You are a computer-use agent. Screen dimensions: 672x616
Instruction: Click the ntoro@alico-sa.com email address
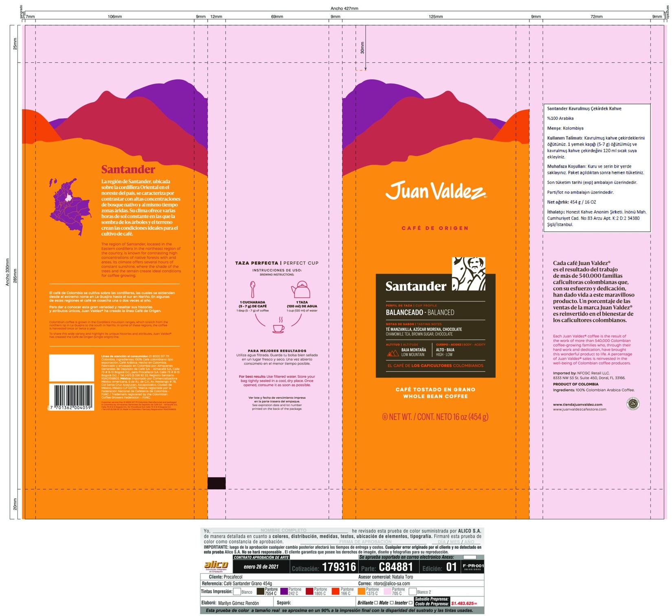coord(392,583)
